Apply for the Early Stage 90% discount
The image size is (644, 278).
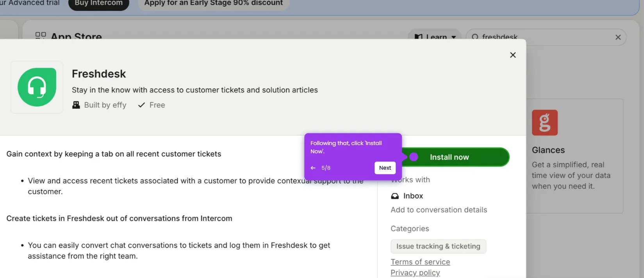click(214, 4)
